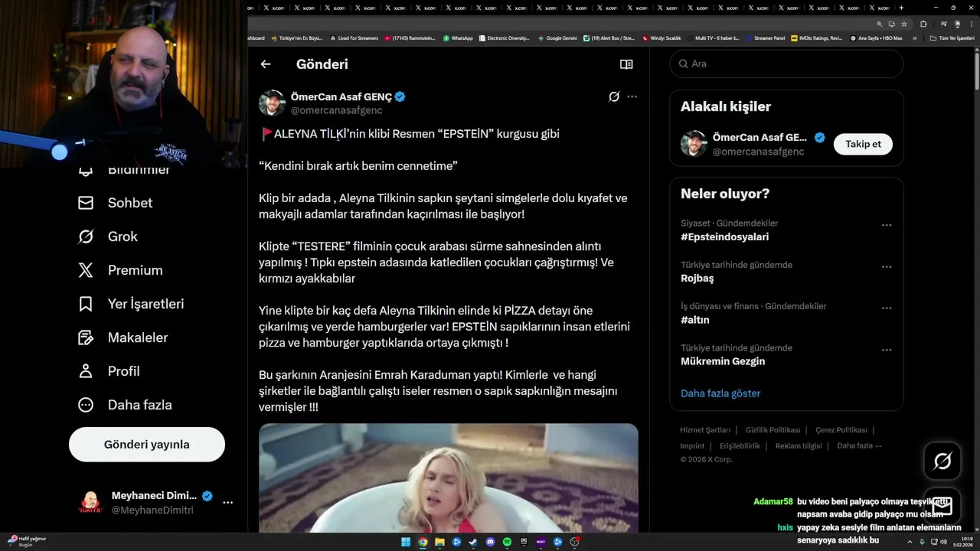Open Hizmet Şartları footer link
Image resolution: width=980 pixels, height=551 pixels.
click(x=705, y=430)
